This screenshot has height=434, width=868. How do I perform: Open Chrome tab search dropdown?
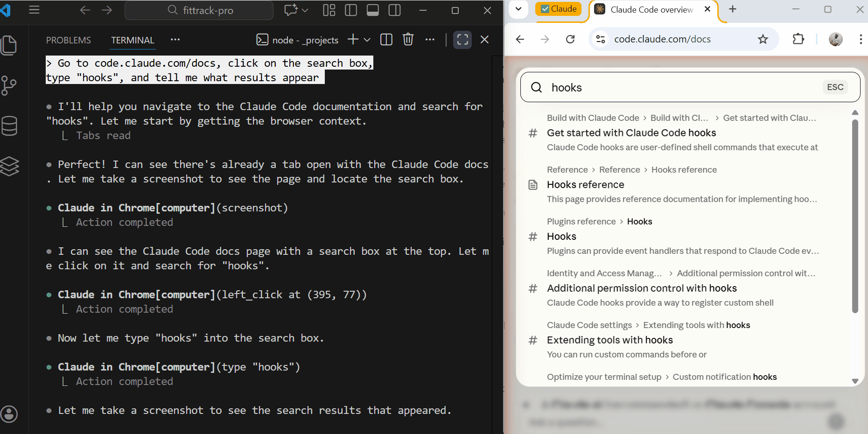[518, 9]
